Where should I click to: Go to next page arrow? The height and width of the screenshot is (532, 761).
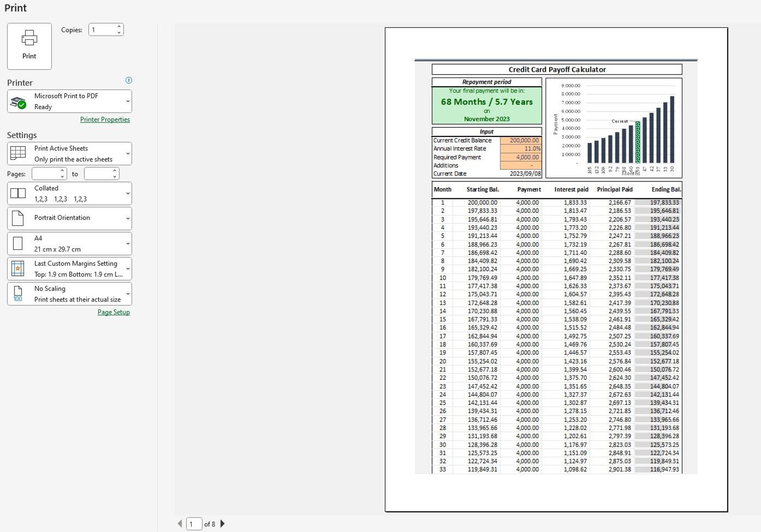[222, 524]
